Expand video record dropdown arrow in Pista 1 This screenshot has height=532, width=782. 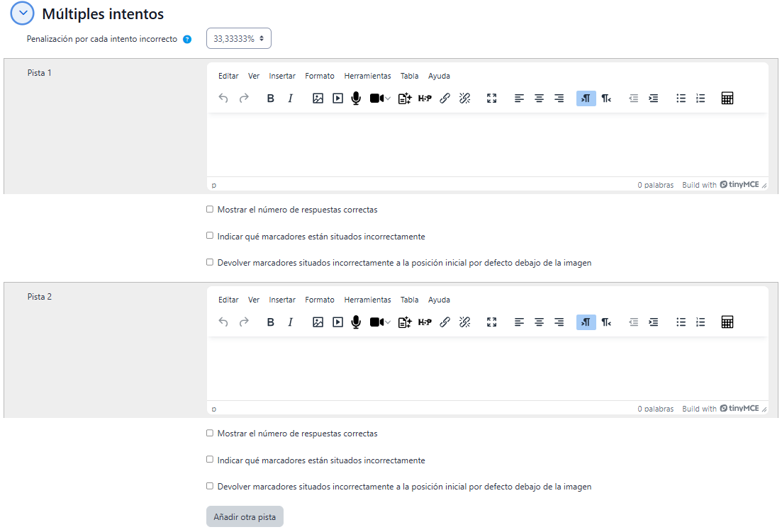[388, 99]
